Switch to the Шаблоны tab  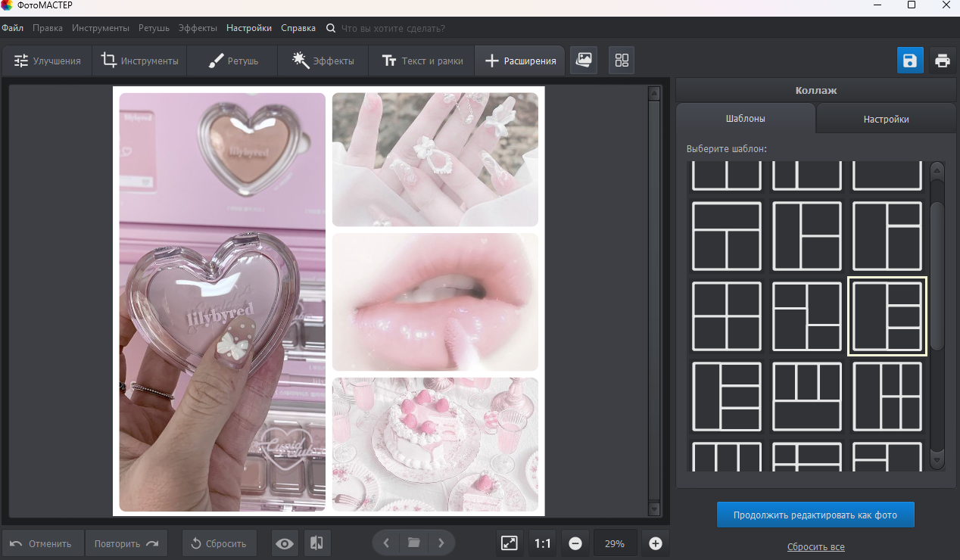tap(746, 119)
